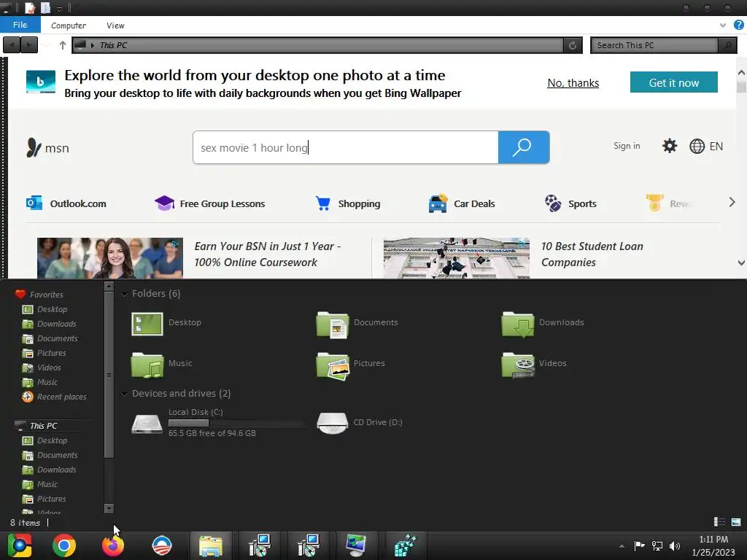Submit search with blue magnifier button
Image resolution: width=747 pixels, height=560 pixels.
tap(524, 147)
